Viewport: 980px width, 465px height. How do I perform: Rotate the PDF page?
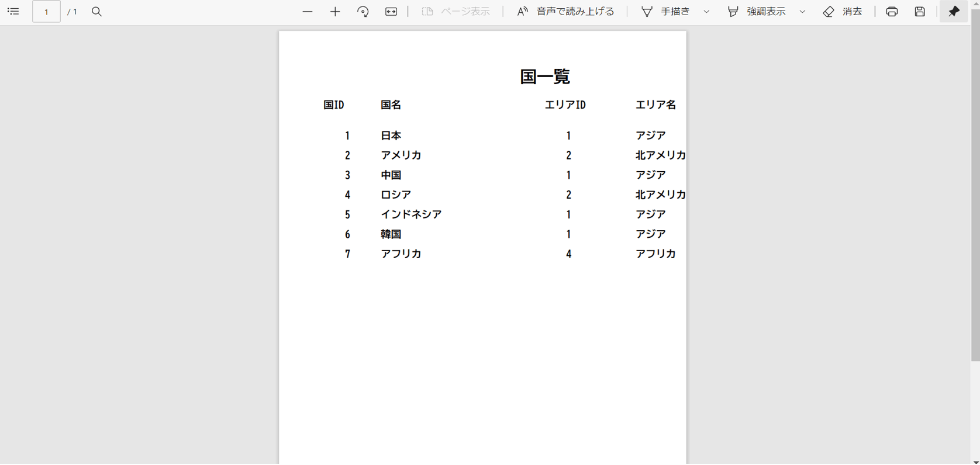pyautogui.click(x=363, y=12)
